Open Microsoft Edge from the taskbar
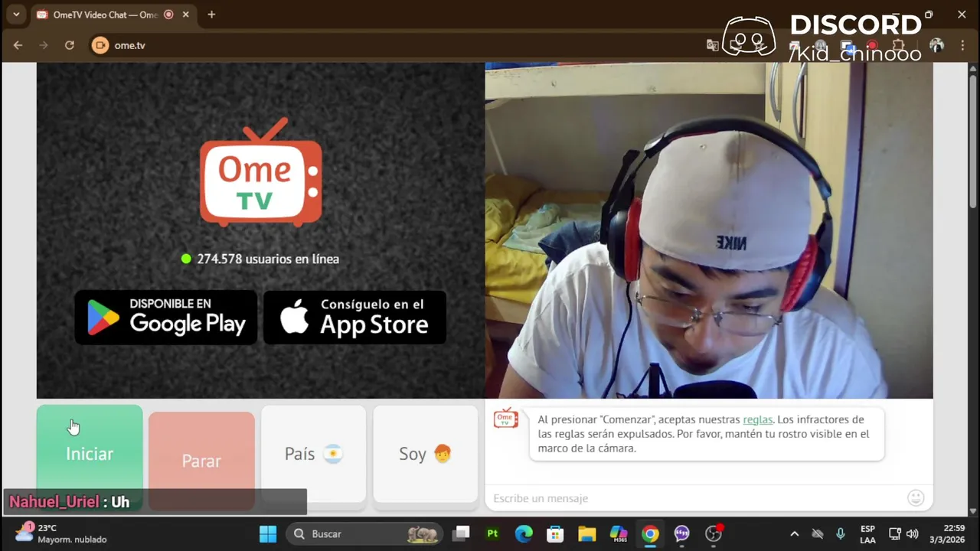This screenshot has width=980, height=551. coord(524,533)
